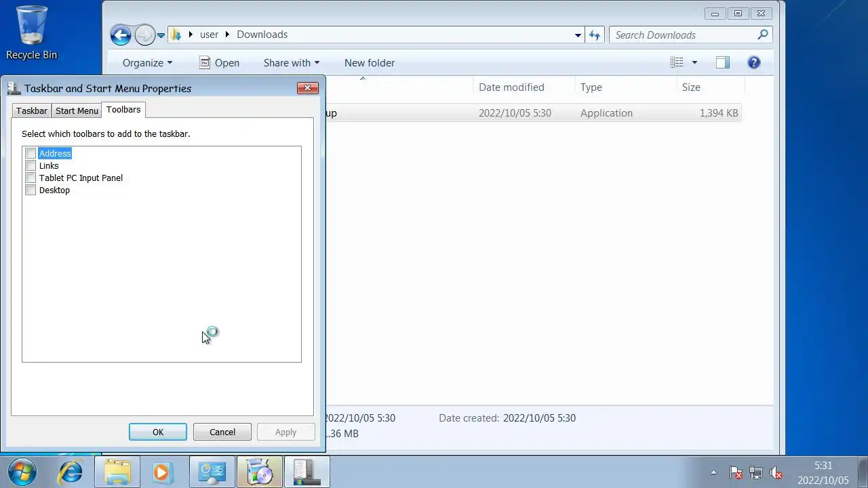Show hidden tray icons arrow
Screen dimensions: 868x488
(x=713, y=472)
